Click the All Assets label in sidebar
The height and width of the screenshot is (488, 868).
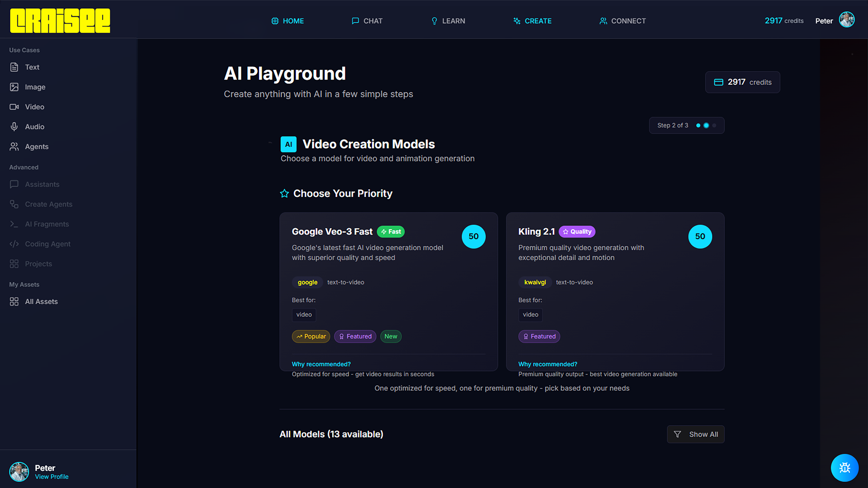(41, 301)
